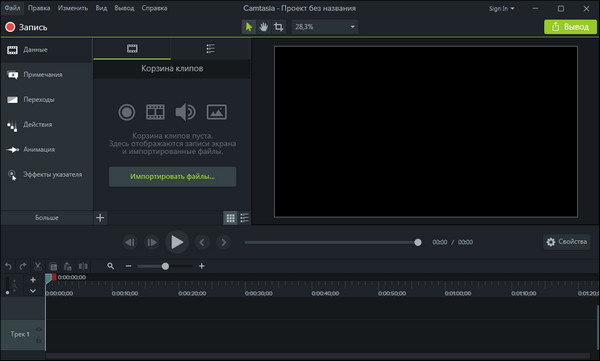Switch clip bin to thumbnail grid view

click(230, 218)
